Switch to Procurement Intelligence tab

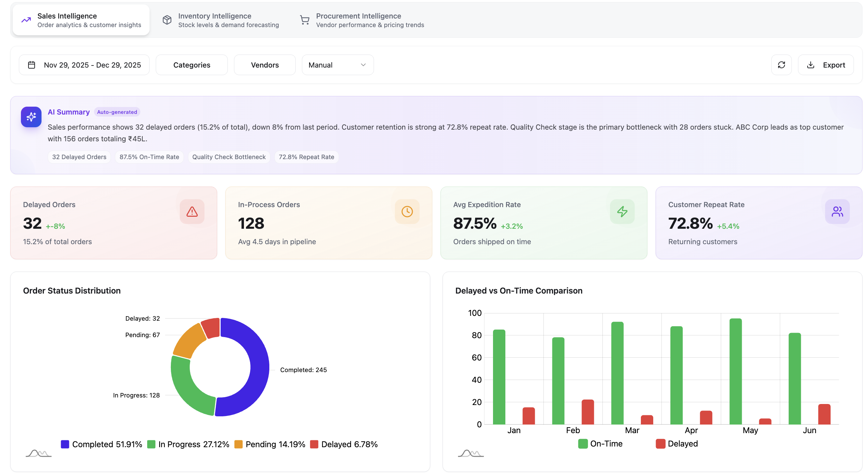point(362,20)
